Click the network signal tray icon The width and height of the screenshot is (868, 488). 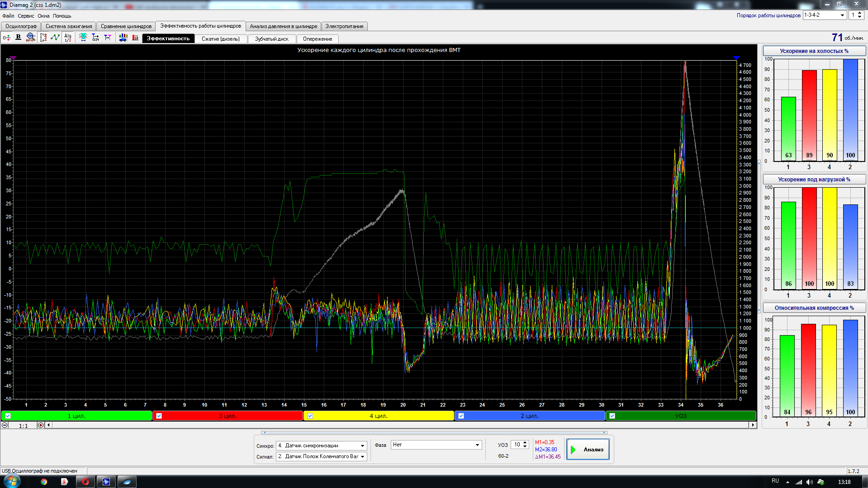click(x=799, y=482)
